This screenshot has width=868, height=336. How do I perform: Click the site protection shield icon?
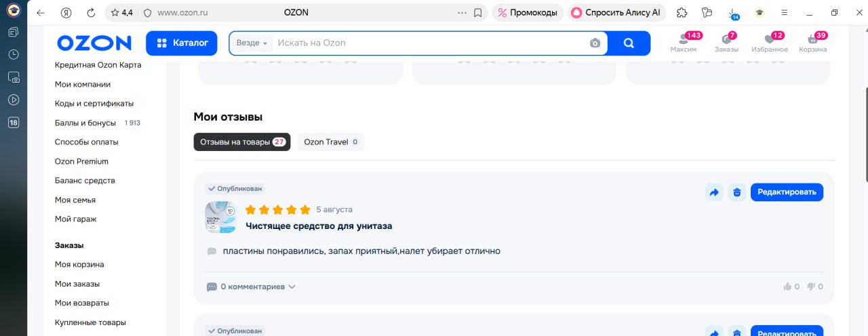click(147, 13)
